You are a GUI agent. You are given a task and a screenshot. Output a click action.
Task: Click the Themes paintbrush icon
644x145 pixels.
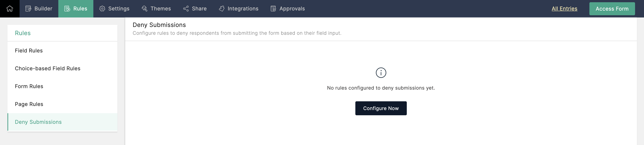coord(144,9)
